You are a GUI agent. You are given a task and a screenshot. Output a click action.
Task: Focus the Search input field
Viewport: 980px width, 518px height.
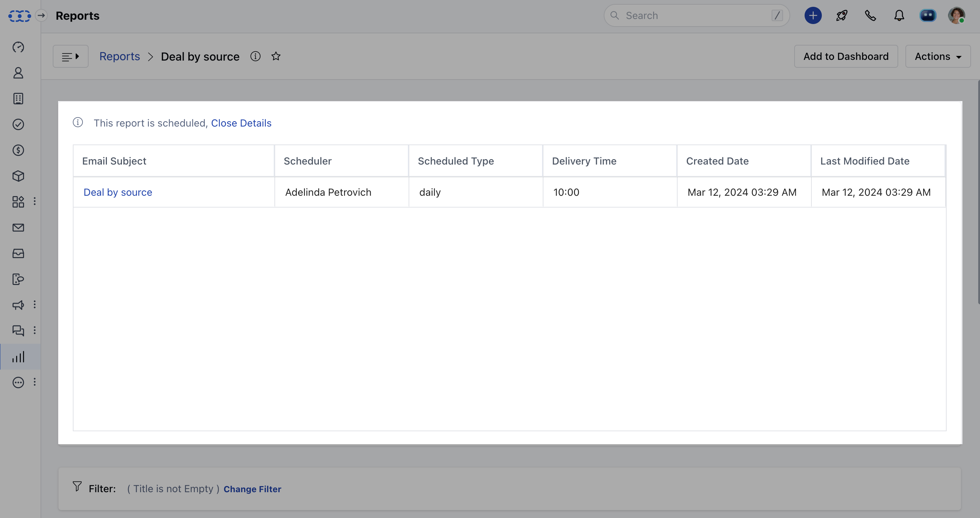tap(697, 15)
